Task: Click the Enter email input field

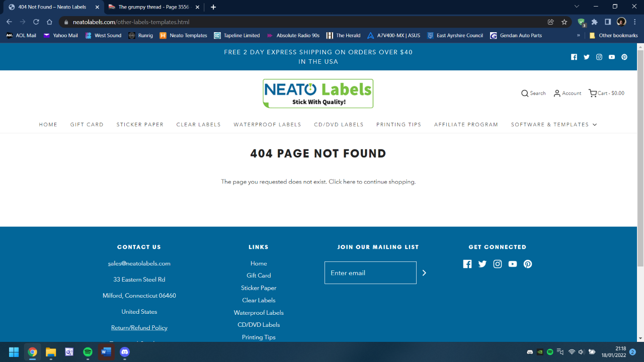Action: 370,273
